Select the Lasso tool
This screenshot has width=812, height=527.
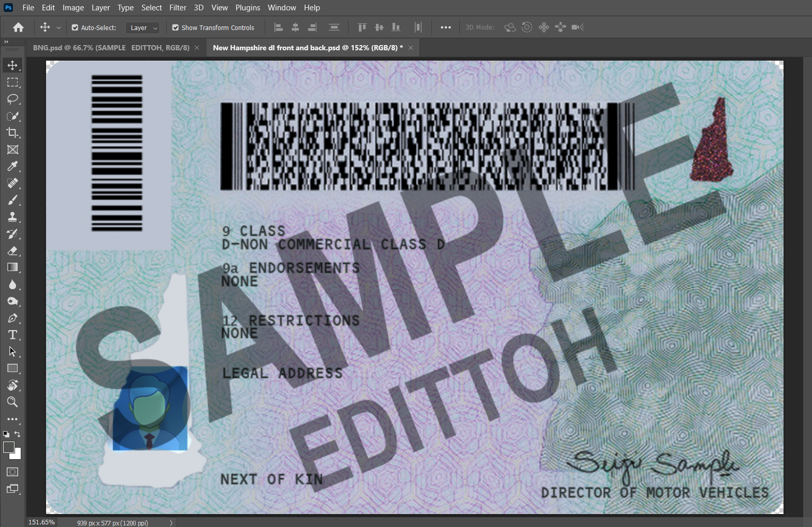(x=12, y=99)
